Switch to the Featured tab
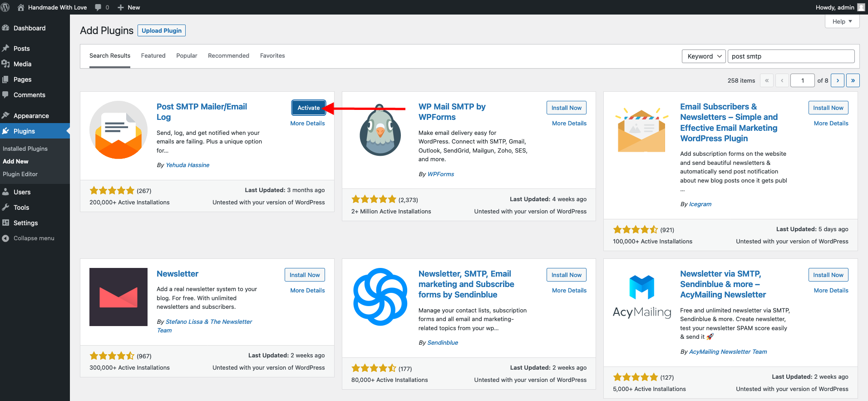Image resolution: width=868 pixels, height=401 pixels. coord(153,56)
